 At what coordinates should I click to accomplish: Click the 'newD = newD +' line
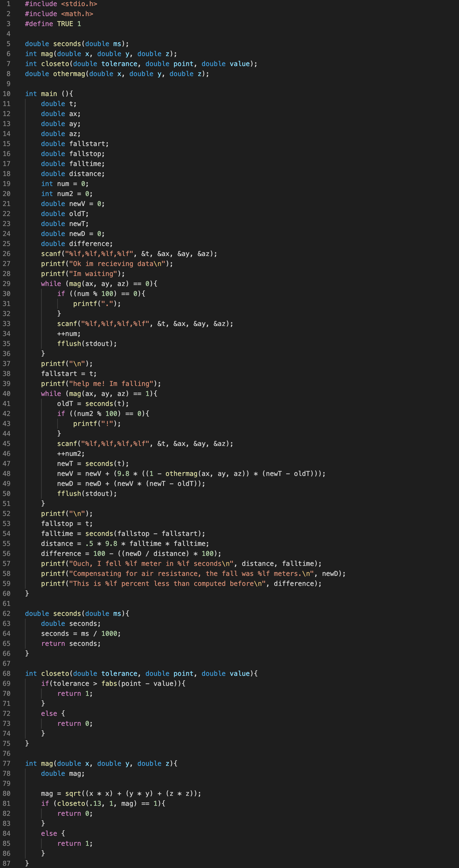point(131,483)
